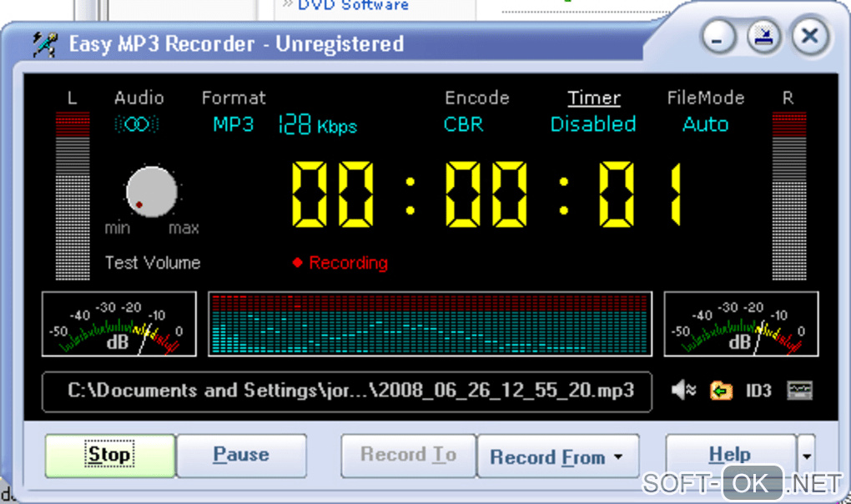Adjust the volume knob between min and max
851x504 pixels.
[x=151, y=192]
